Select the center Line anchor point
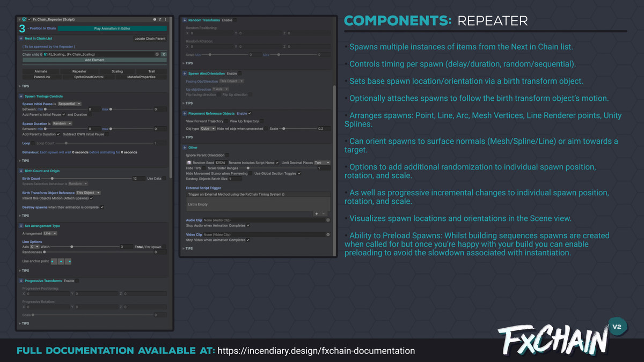Image resolution: width=644 pixels, height=362 pixels. click(61, 261)
